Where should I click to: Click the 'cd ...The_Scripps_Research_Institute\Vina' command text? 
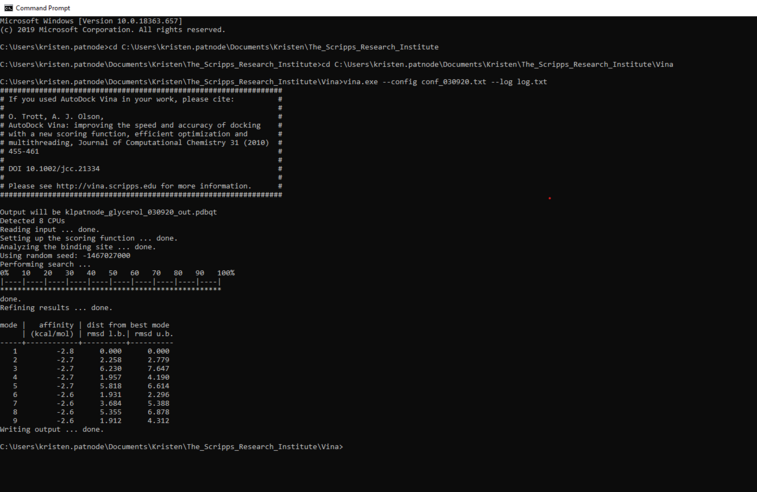point(497,65)
